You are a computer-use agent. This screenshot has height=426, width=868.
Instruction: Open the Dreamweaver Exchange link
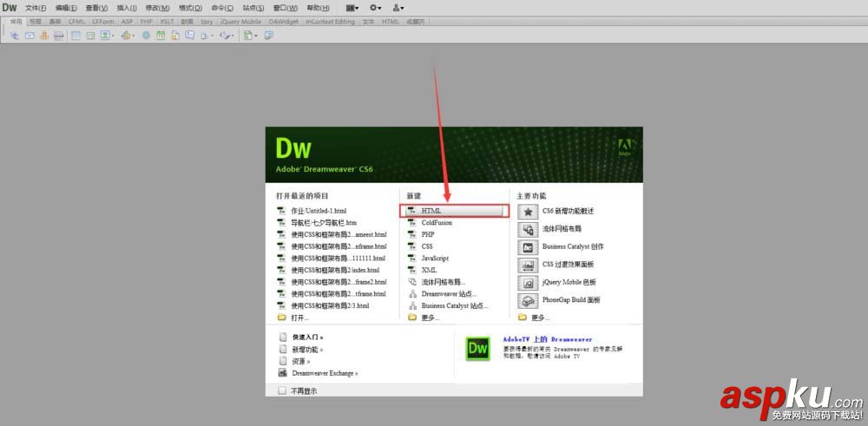[325, 373]
